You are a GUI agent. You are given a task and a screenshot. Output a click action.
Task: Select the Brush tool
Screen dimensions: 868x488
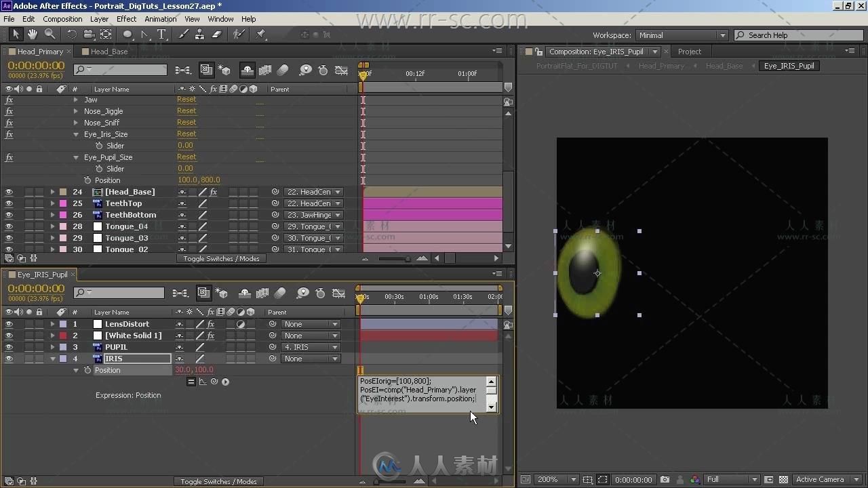183,35
